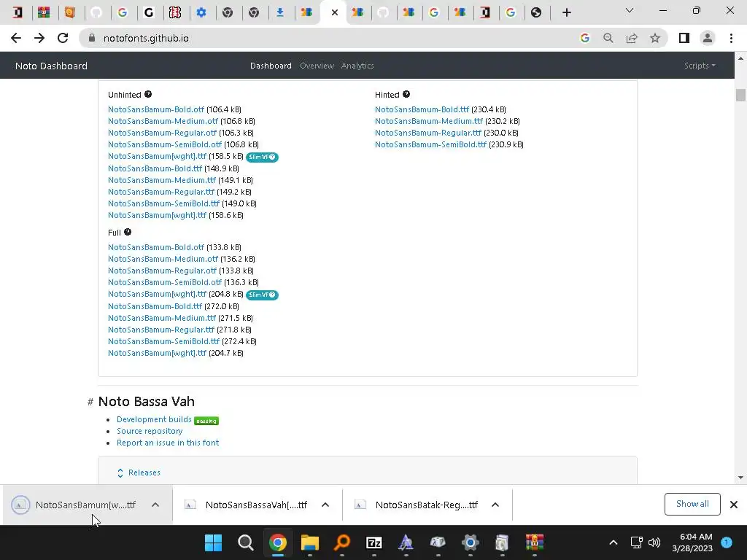Select the Analytics nav item
The width and height of the screenshot is (747, 560).
[357, 66]
